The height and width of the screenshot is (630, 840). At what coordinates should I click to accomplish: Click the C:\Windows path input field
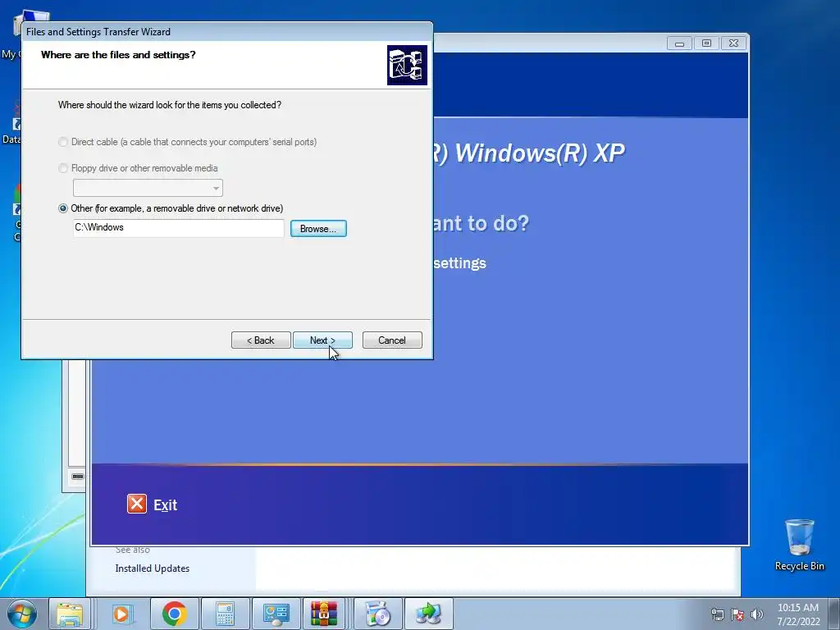coord(178,228)
